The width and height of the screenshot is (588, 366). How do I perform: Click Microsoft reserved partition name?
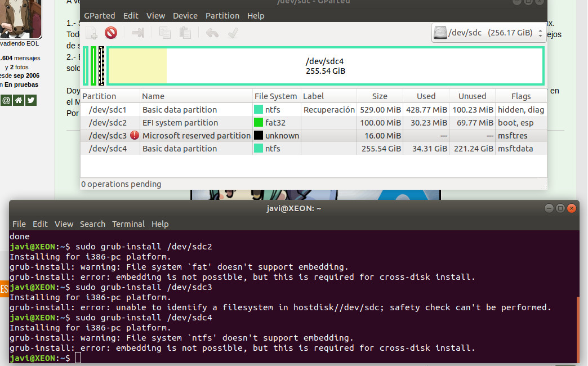point(196,135)
